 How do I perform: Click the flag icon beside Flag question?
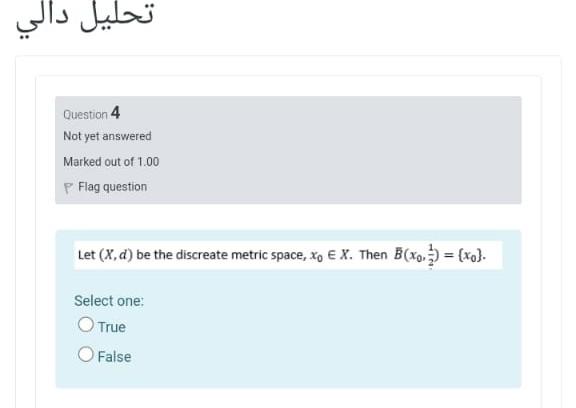[x=68, y=188]
